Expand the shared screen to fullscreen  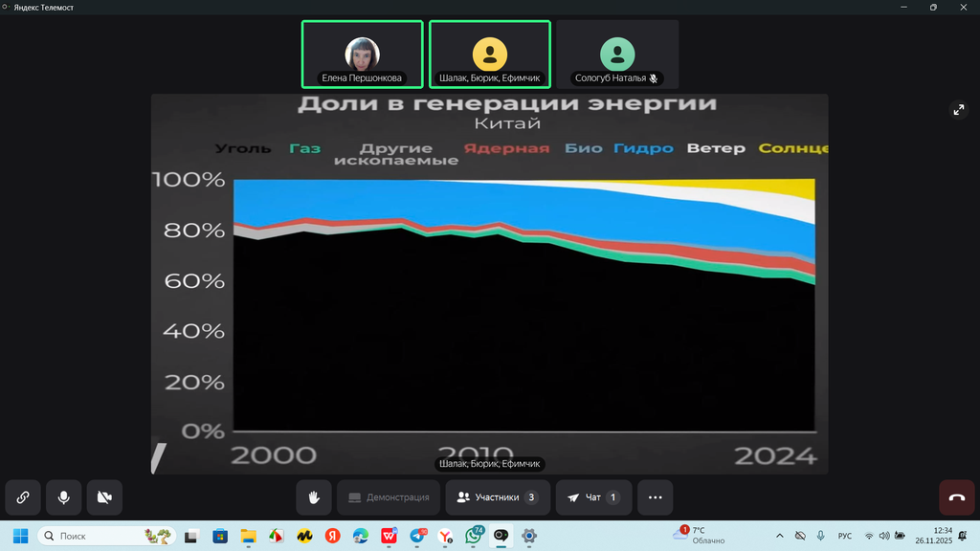click(x=959, y=110)
